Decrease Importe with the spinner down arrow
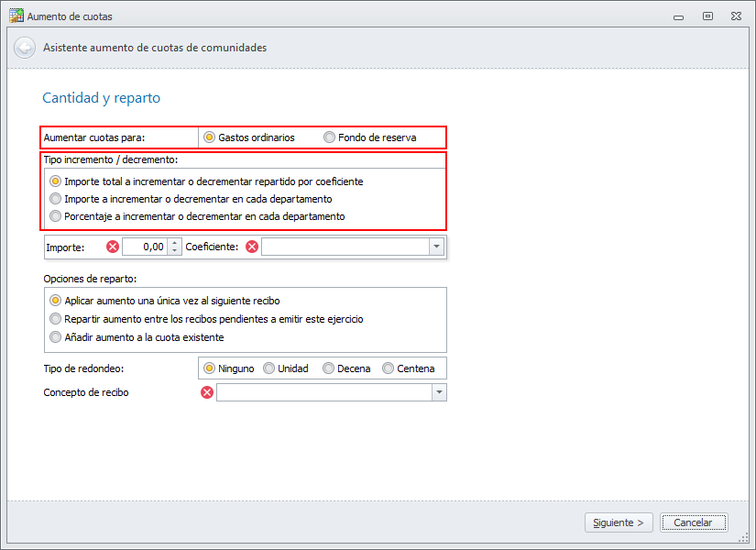The width and height of the screenshot is (756, 550). click(174, 251)
